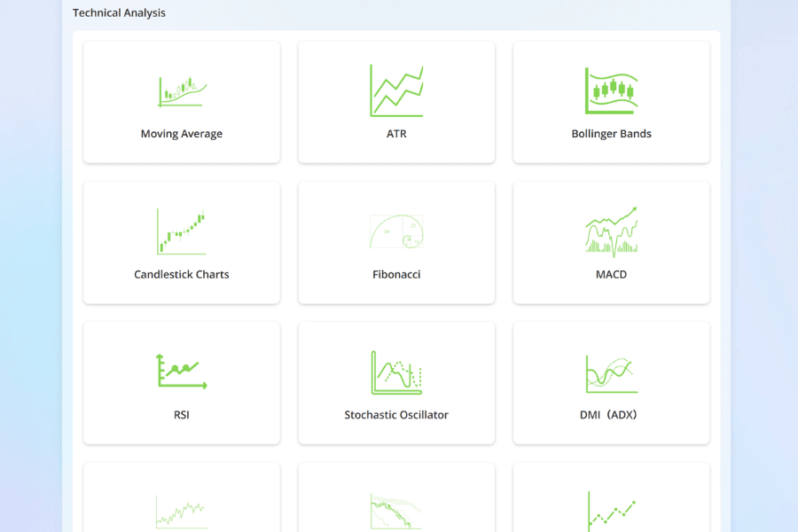
Task: Click the ATR label
Action: (x=396, y=134)
